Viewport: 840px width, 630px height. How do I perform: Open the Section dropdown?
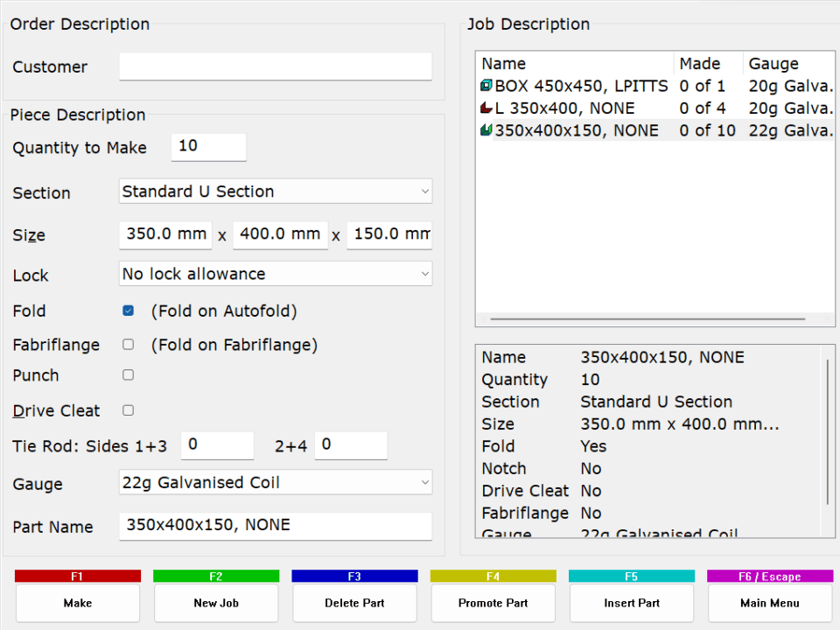[x=275, y=192]
